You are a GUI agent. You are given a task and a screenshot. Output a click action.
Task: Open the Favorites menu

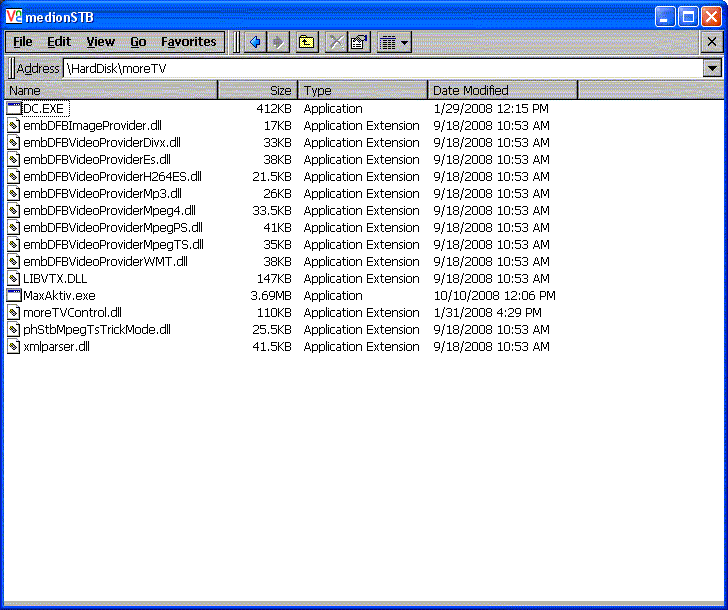(188, 42)
